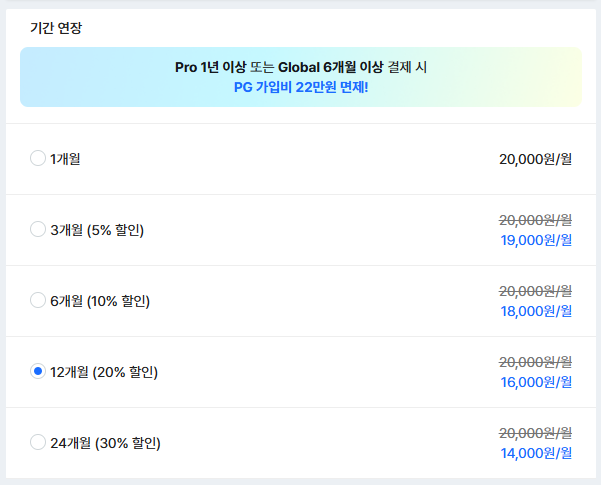The width and height of the screenshot is (601, 485).
Task: Click the Pro 1년 이상 promotion banner
Action: click(300, 68)
